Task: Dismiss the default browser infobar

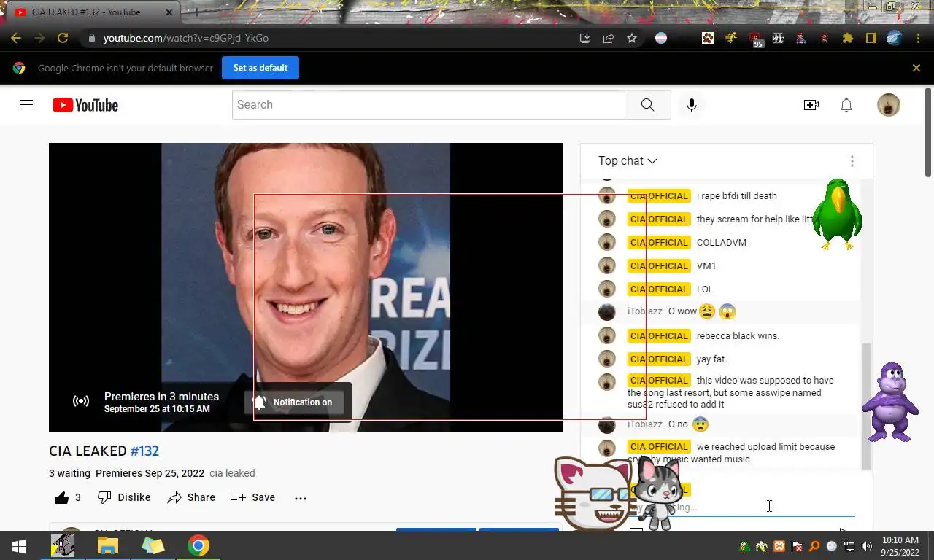Action: [x=916, y=68]
